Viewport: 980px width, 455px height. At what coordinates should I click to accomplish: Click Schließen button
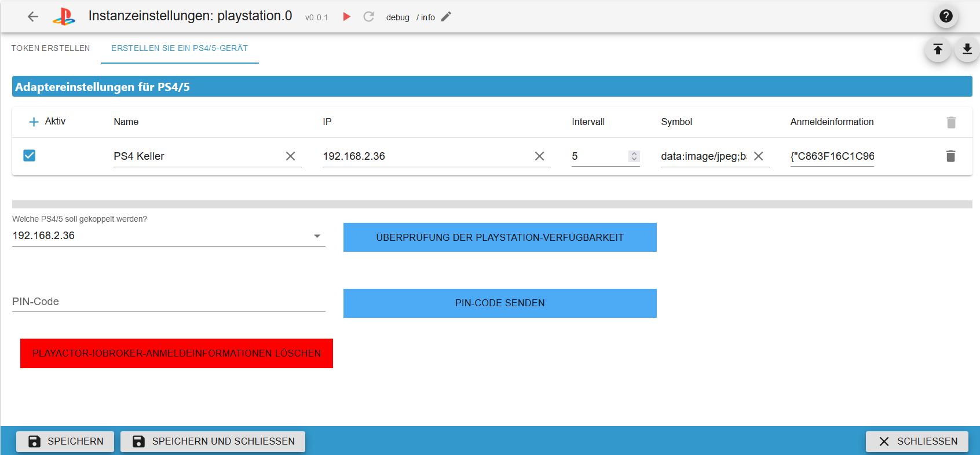click(917, 442)
